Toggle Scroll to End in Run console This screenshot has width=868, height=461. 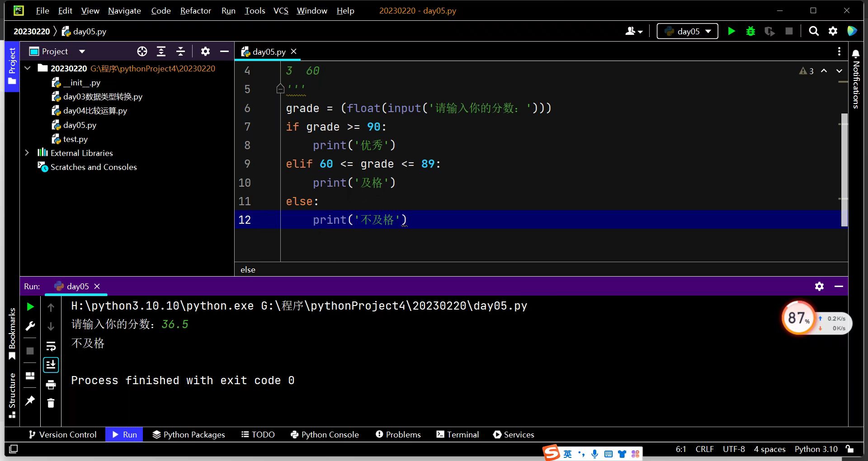pos(51,365)
